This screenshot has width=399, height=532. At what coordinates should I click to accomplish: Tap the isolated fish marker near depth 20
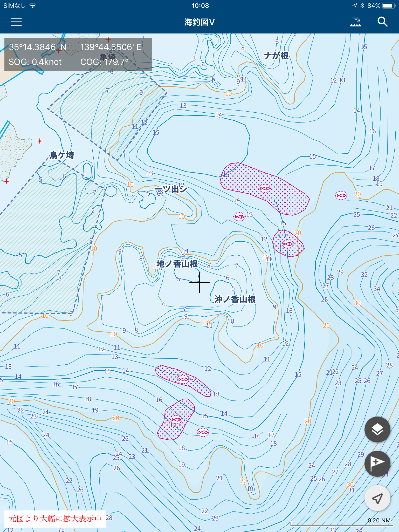coord(341,195)
